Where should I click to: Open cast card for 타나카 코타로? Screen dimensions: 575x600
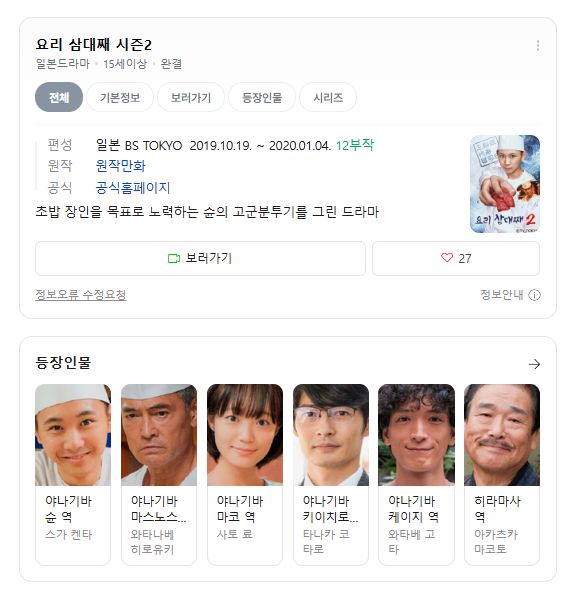tap(331, 474)
